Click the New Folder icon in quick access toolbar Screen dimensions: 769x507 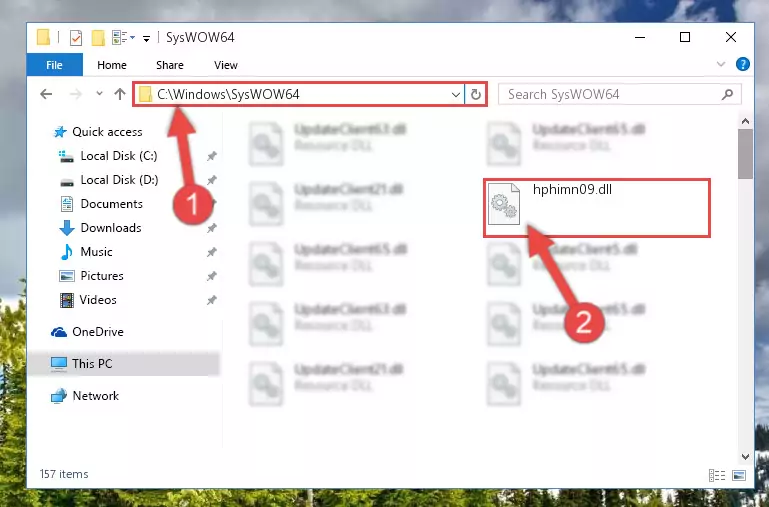(x=98, y=38)
